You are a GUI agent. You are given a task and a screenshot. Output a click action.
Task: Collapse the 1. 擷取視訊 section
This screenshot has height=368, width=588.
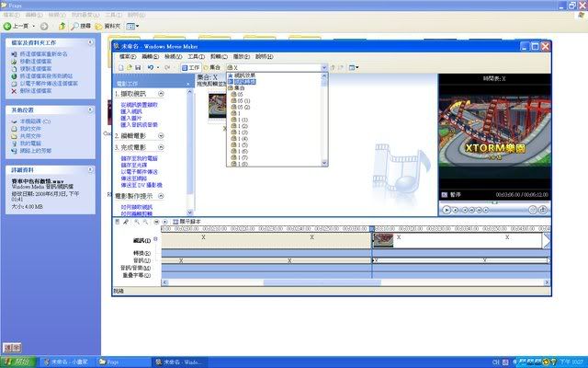pos(161,94)
